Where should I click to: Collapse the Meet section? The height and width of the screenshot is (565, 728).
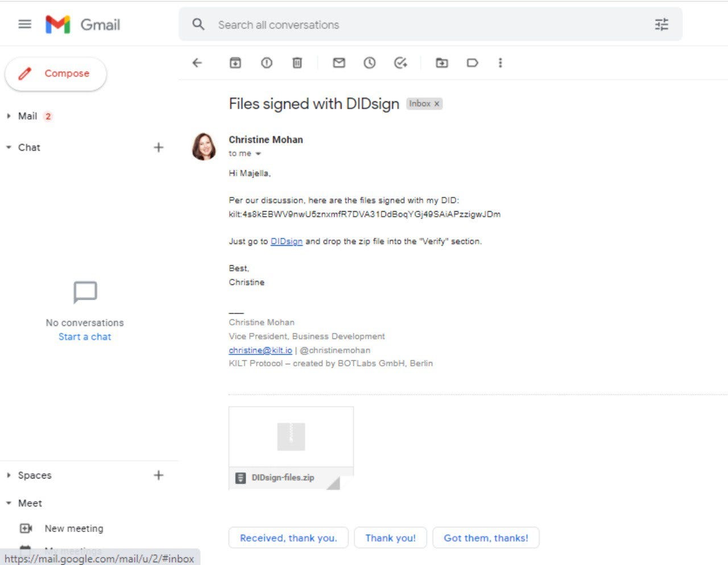(x=9, y=503)
